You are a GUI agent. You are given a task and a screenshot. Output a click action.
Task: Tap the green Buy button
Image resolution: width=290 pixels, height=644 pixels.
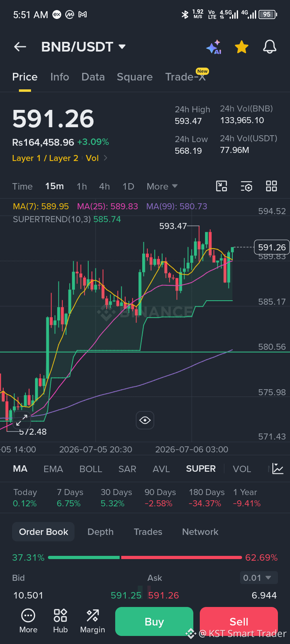tap(154, 621)
